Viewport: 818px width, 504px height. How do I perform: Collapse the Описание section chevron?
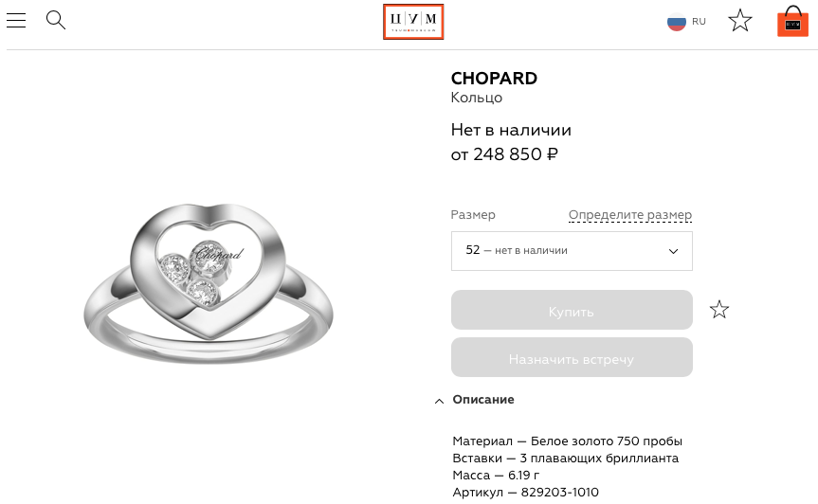439,401
